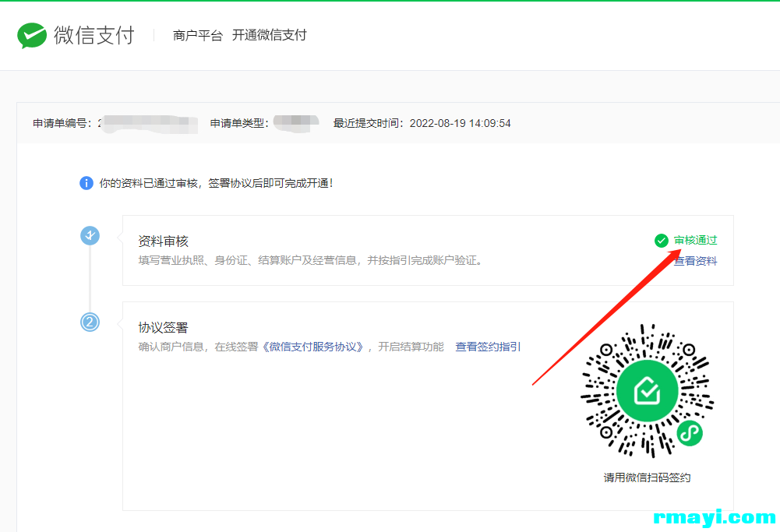Click the mini program QR code for signing
Screen dimensions: 780x532
(x=648, y=391)
